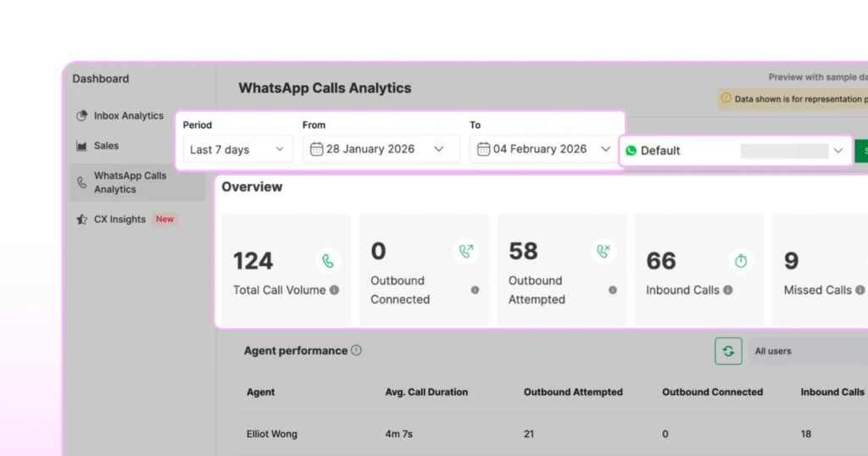Image resolution: width=868 pixels, height=456 pixels.
Task: Open the All users filter dropdown
Action: coord(808,351)
